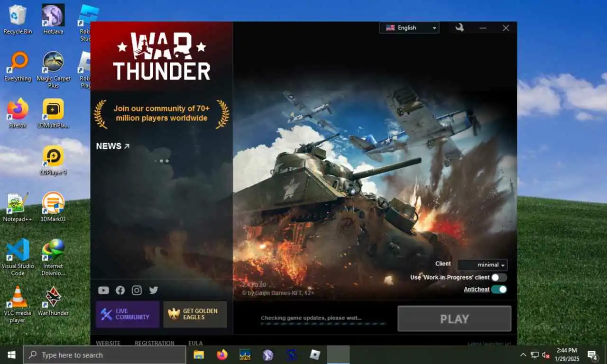The width and height of the screenshot is (607, 364).
Task: Show hidden system tray icons chevron
Action: (x=523, y=355)
